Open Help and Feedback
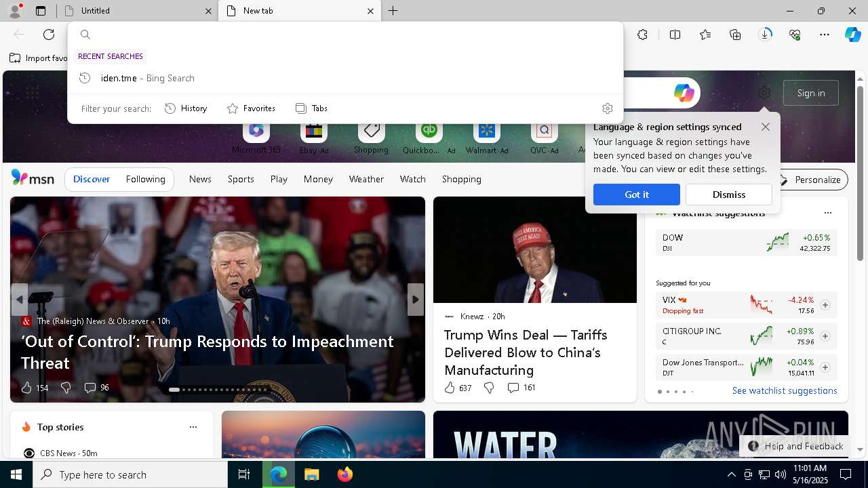The image size is (868, 488). pyautogui.click(x=796, y=446)
